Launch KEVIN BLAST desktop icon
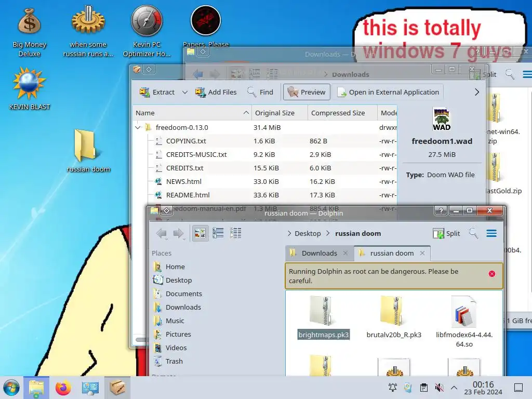The image size is (532, 399). tap(30, 89)
